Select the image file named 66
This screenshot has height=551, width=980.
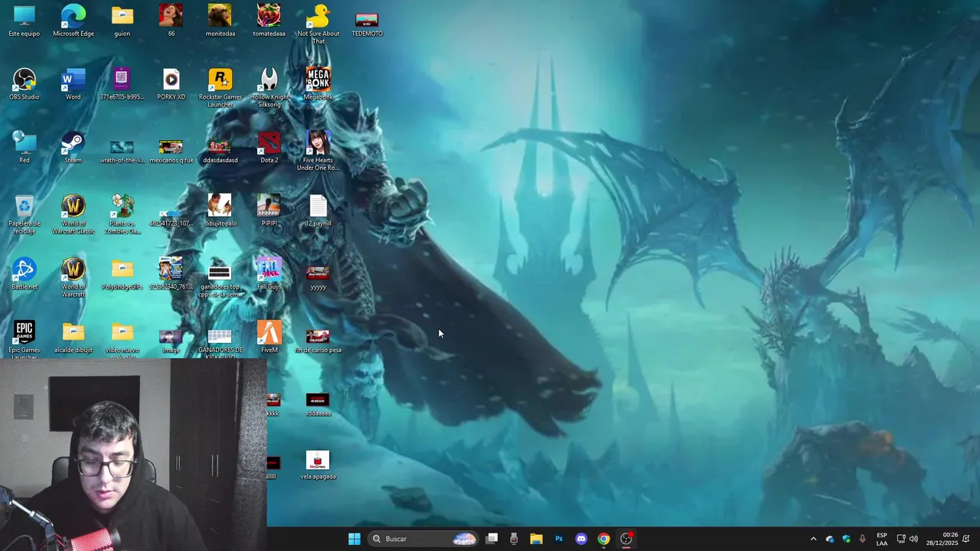tap(171, 21)
